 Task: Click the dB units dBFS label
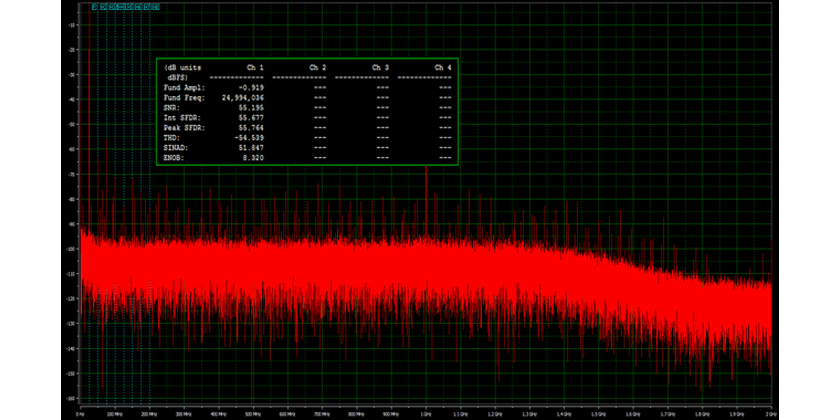pyautogui.click(x=181, y=72)
